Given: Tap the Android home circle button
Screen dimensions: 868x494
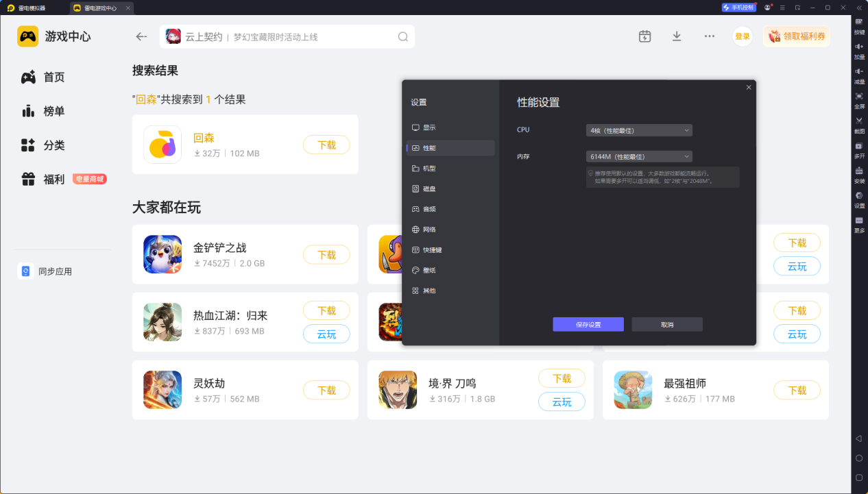Looking at the screenshot, I should point(858,458).
